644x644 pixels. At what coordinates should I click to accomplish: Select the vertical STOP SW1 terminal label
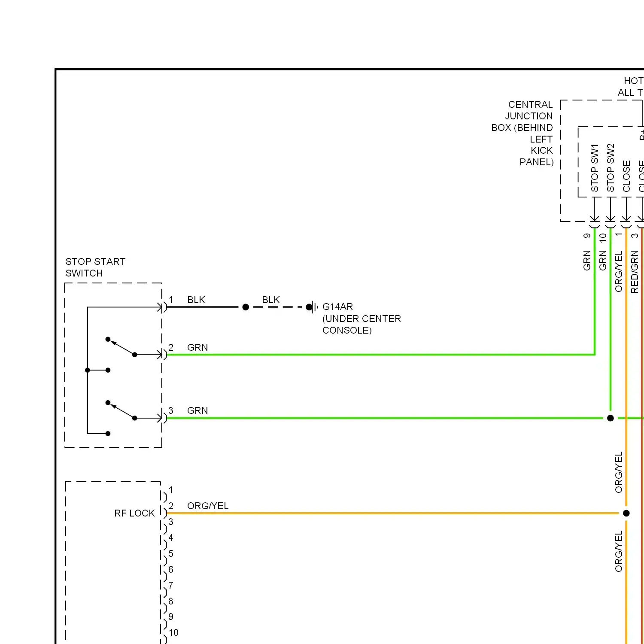(x=594, y=168)
